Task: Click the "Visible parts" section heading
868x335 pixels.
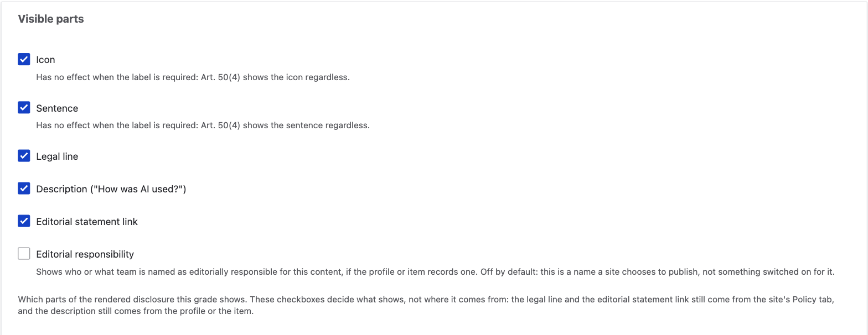Action: (x=51, y=19)
